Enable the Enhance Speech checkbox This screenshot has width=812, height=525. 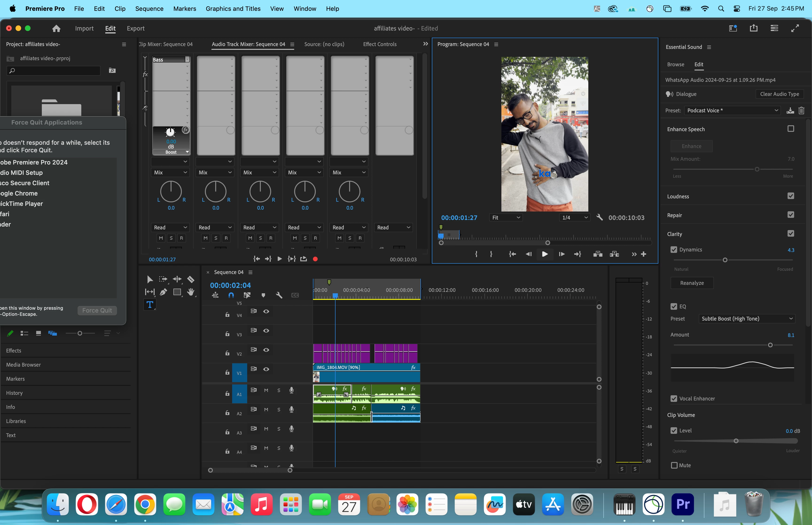pos(791,129)
